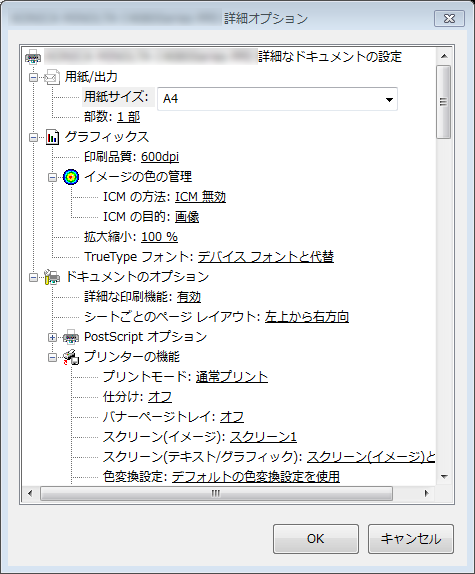The image size is (475, 574).
Task: Click the 印刷品質 value 600dpi
Action: click(160, 157)
